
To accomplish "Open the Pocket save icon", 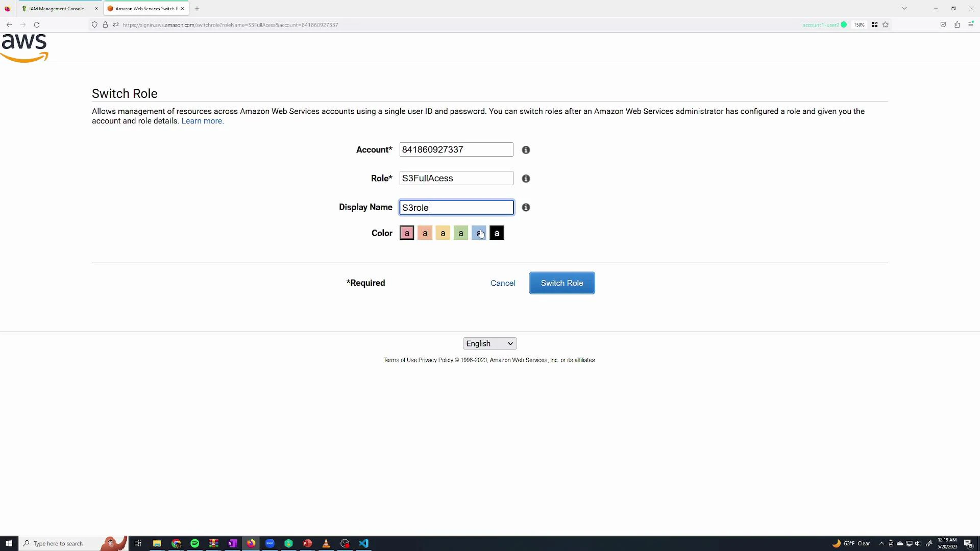I will 943,24.
